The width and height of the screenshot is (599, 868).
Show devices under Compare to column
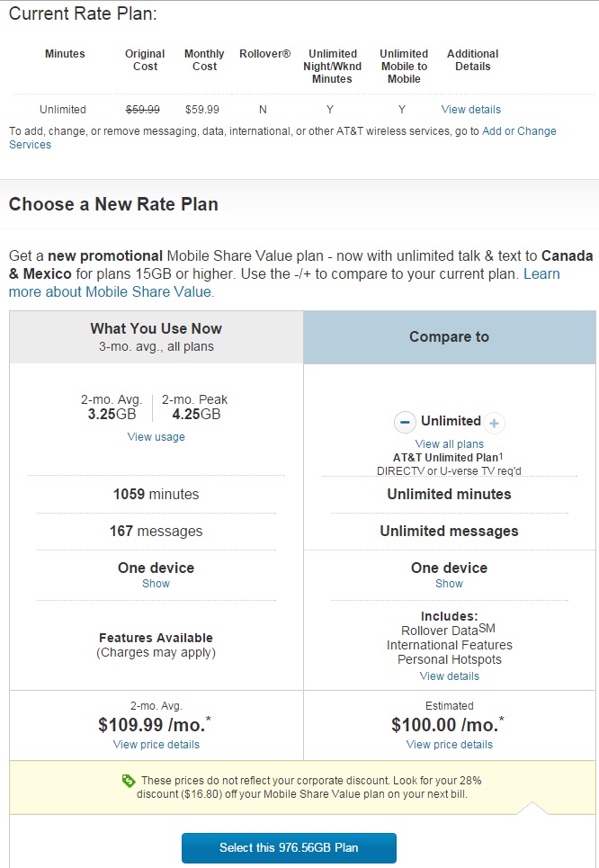tap(449, 584)
